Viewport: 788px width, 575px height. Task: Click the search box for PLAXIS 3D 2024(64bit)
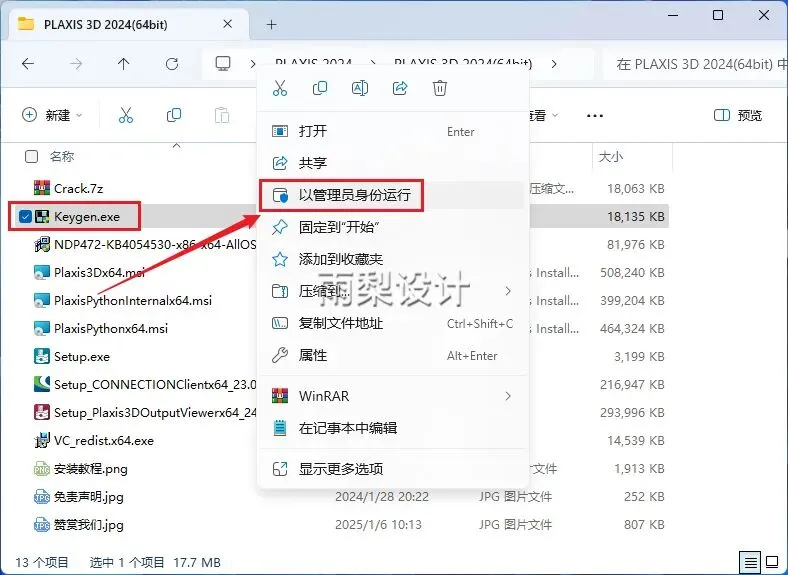pos(696,64)
